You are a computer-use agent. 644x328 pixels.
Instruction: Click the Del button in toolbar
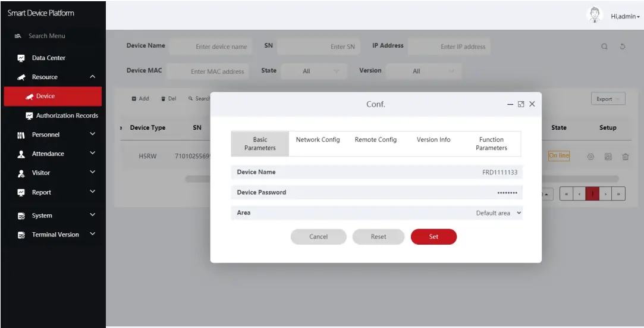coord(168,99)
